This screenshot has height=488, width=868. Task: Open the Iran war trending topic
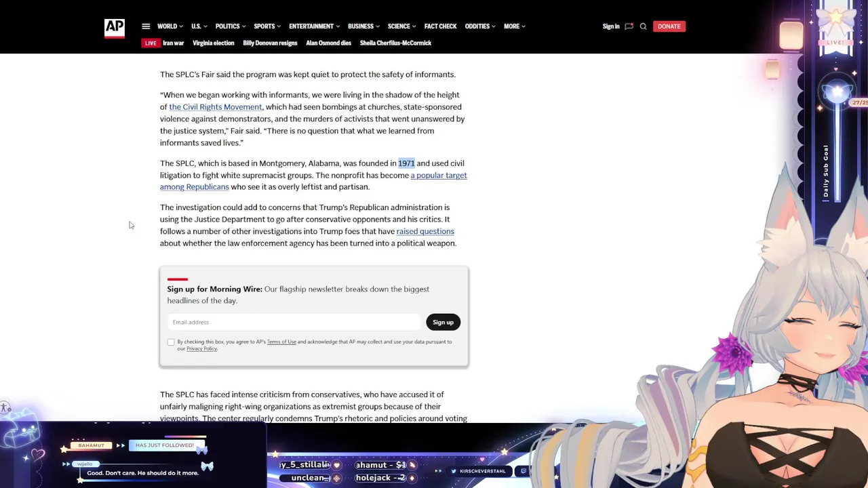click(173, 43)
